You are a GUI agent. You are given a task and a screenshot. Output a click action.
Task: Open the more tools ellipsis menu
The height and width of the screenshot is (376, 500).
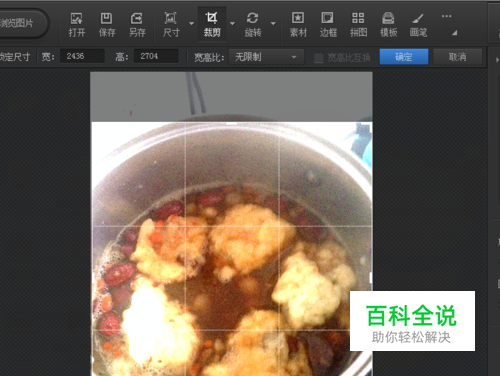pyautogui.click(x=446, y=16)
